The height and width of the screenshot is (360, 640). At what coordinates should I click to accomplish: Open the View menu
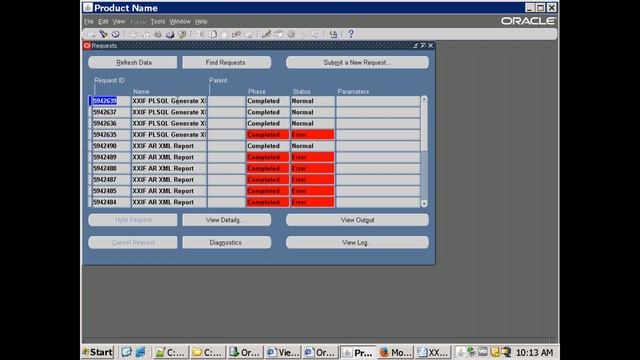click(118, 22)
